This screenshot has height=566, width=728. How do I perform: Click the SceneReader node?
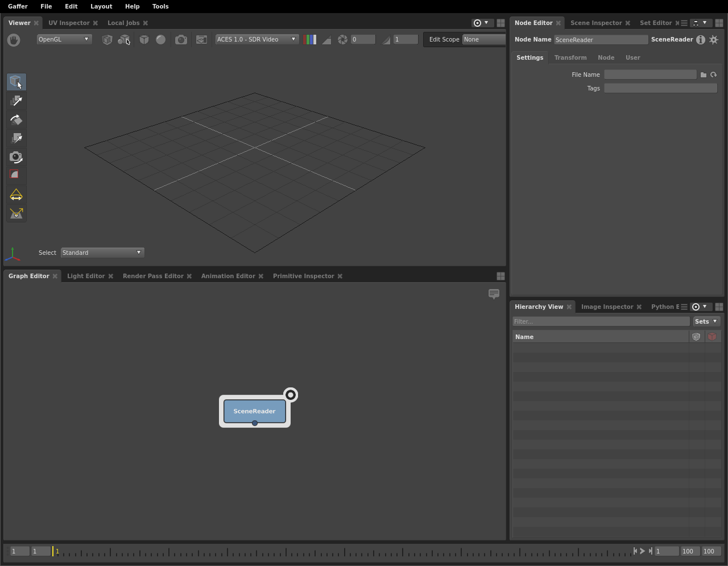tap(254, 411)
